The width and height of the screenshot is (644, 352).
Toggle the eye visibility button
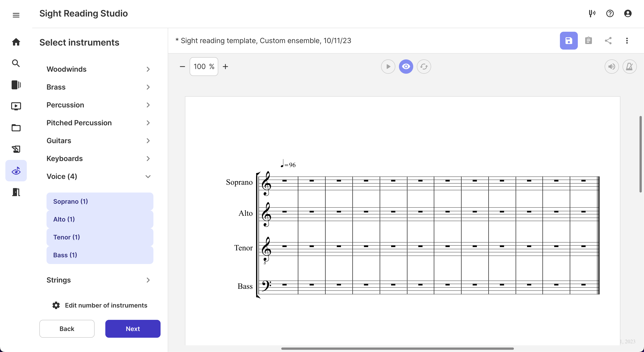406,67
